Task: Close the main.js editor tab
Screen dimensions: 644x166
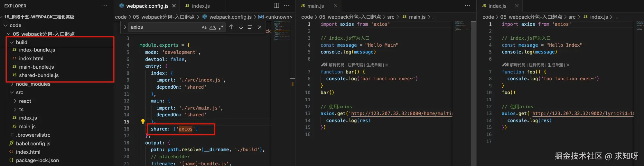Action: 336,6
